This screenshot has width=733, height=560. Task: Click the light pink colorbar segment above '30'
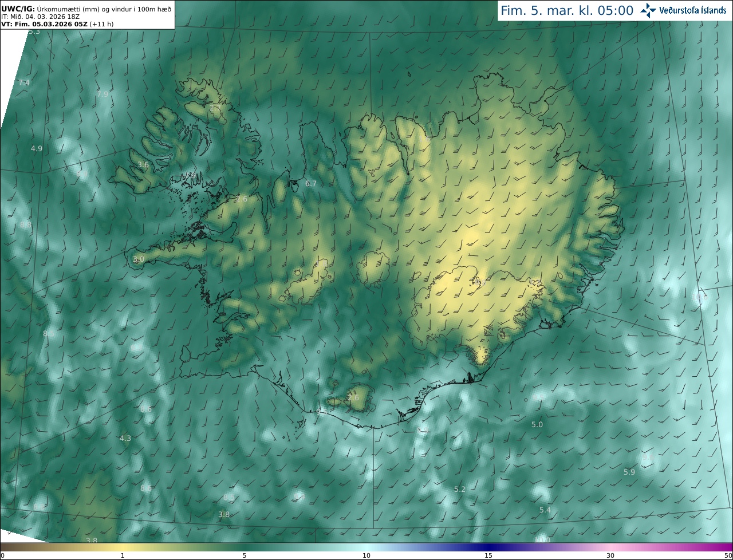coord(610,547)
